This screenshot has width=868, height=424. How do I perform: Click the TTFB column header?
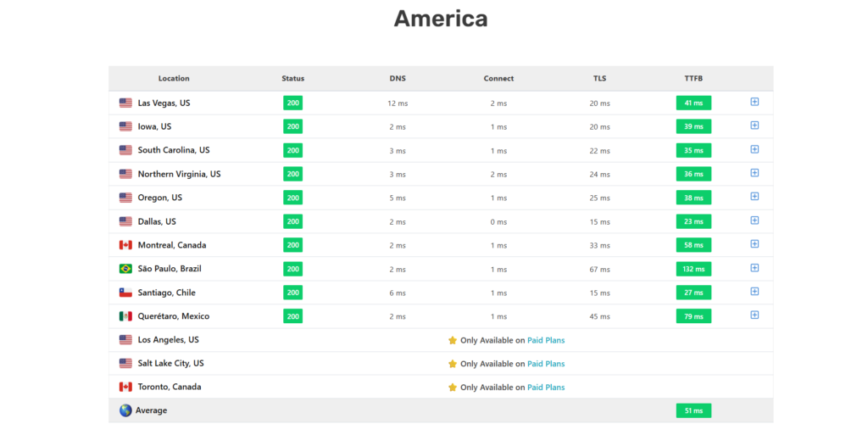[x=693, y=79]
